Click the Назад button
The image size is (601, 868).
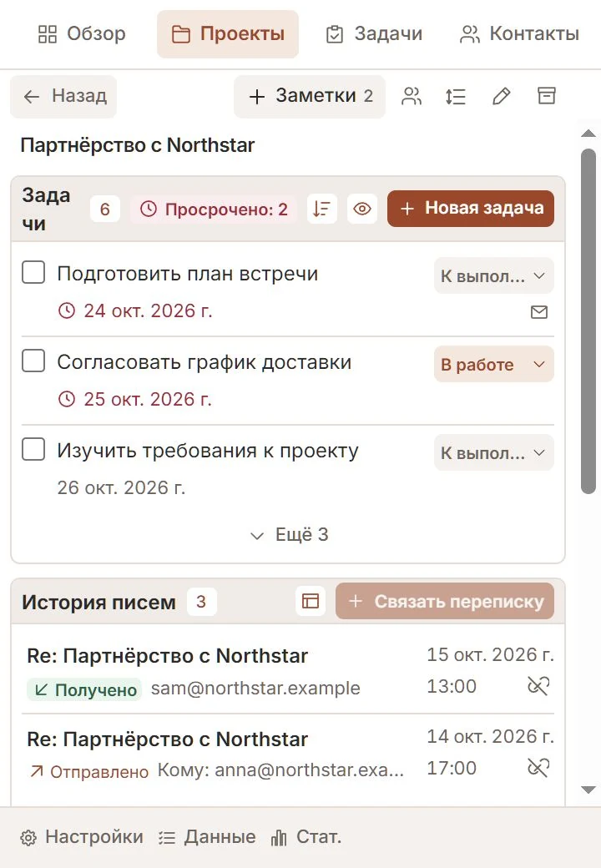pyautogui.click(x=63, y=96)
